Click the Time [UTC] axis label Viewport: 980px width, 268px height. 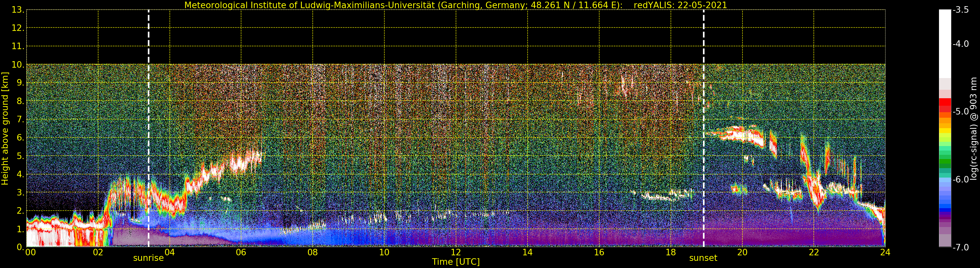coord(456,262)
